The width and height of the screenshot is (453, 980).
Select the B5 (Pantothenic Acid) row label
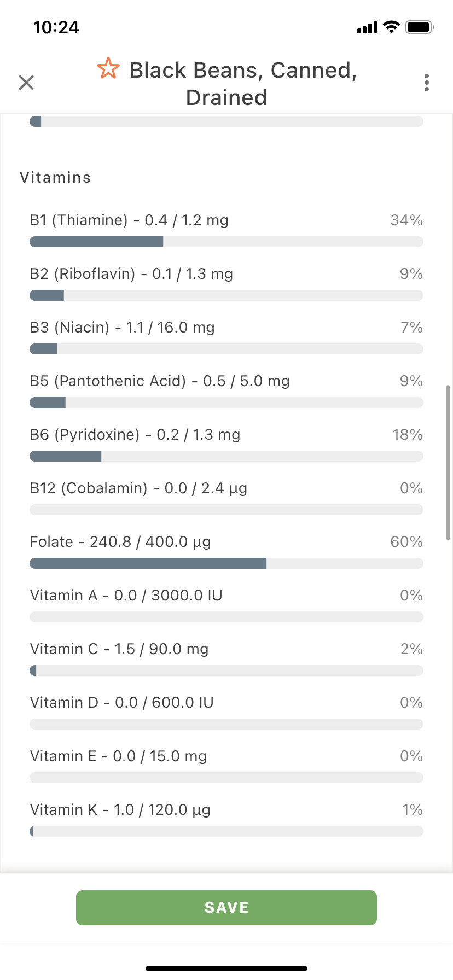[160, 381]
